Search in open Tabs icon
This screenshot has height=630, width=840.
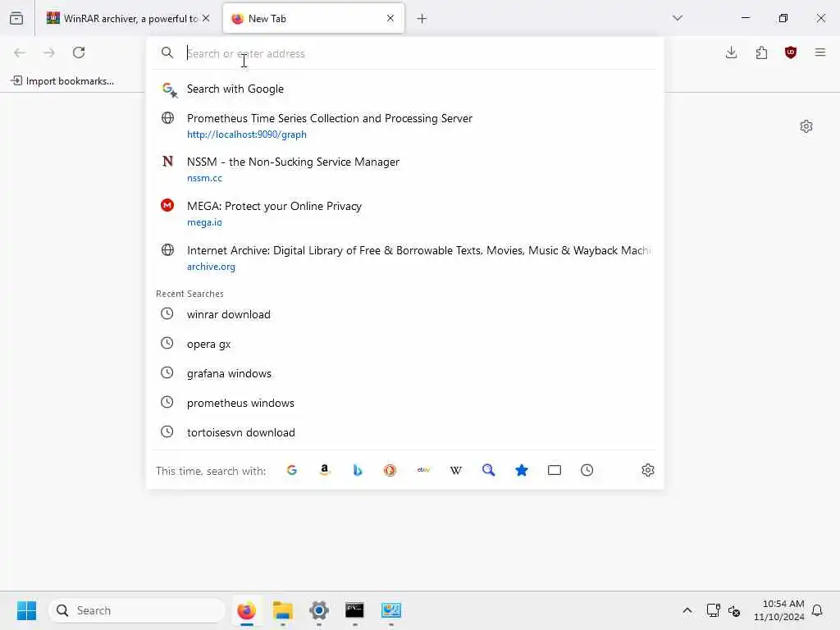pyautogui.click(x=555, y=470)
